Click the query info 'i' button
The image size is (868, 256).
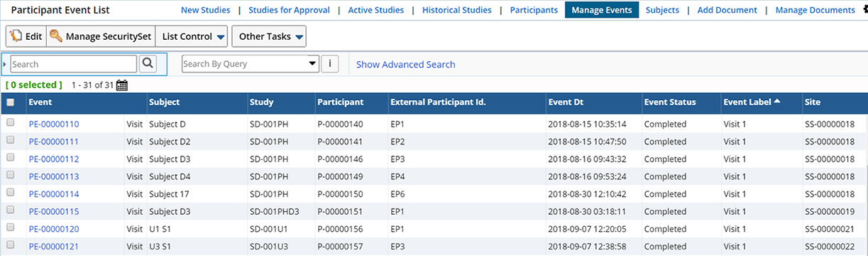329,63
